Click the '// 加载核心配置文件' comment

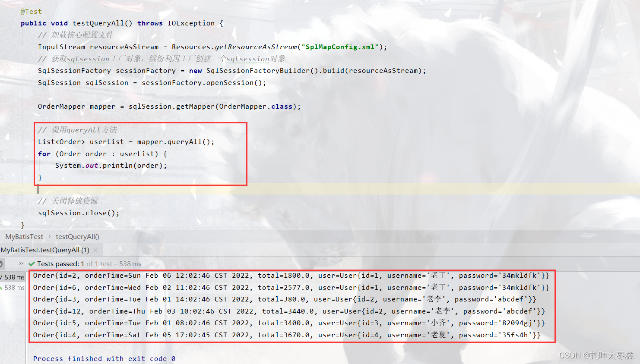point(76,35)
